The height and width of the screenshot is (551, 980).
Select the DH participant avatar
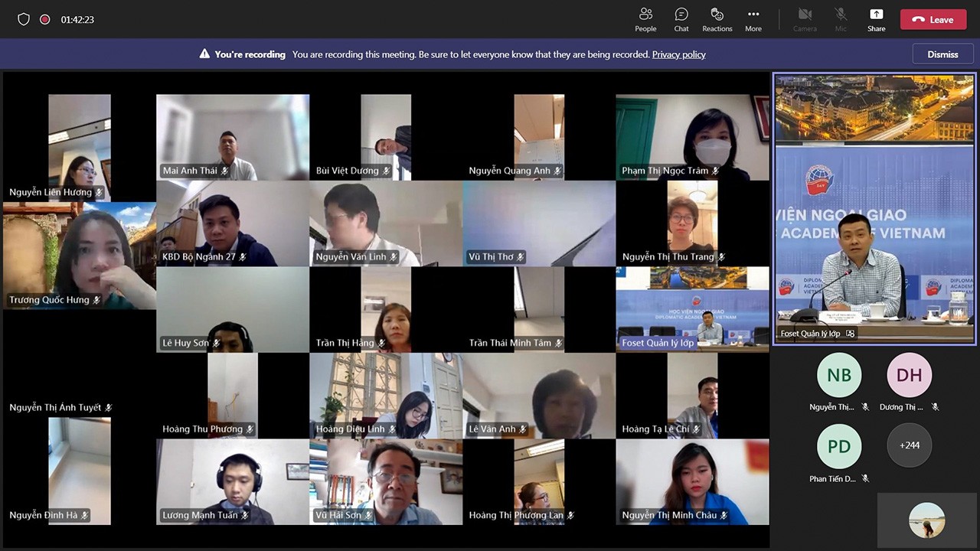909,375
